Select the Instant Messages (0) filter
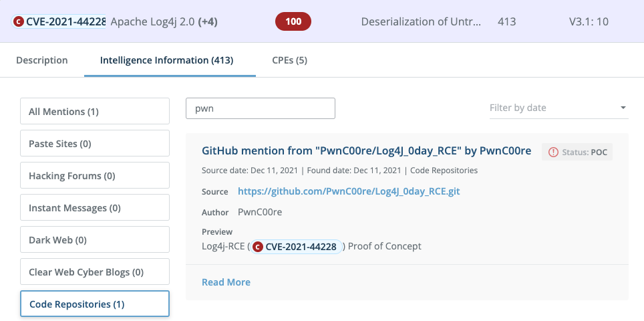Screen dimensions: 644x321 [95, 208]
